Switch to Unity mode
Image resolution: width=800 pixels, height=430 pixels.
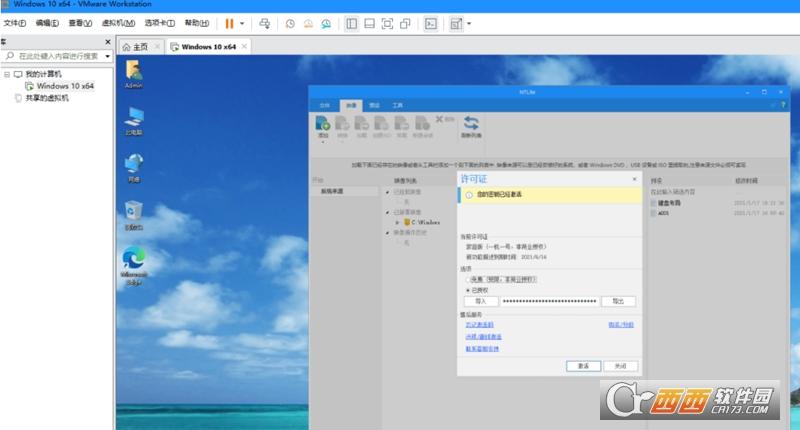tap(405, 23)
